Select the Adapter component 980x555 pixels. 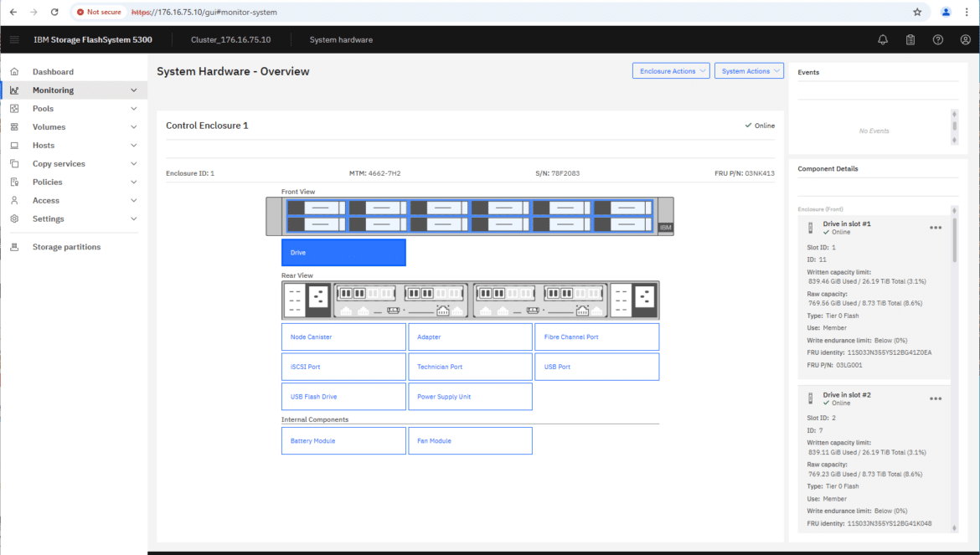(470, 337)
